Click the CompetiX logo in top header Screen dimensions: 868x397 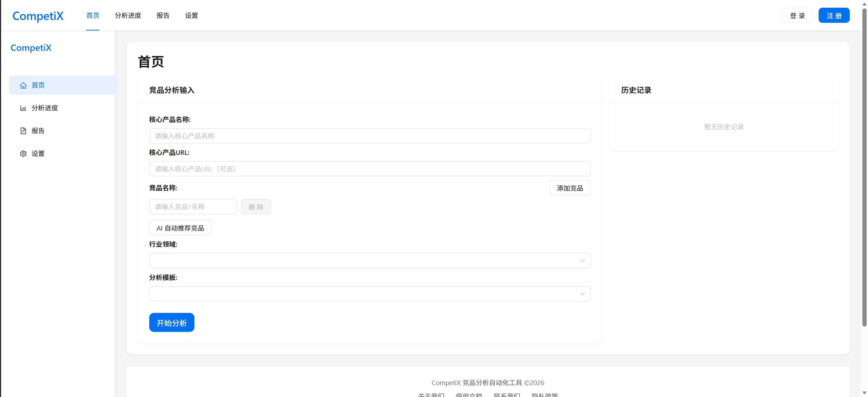click(38, 16)
